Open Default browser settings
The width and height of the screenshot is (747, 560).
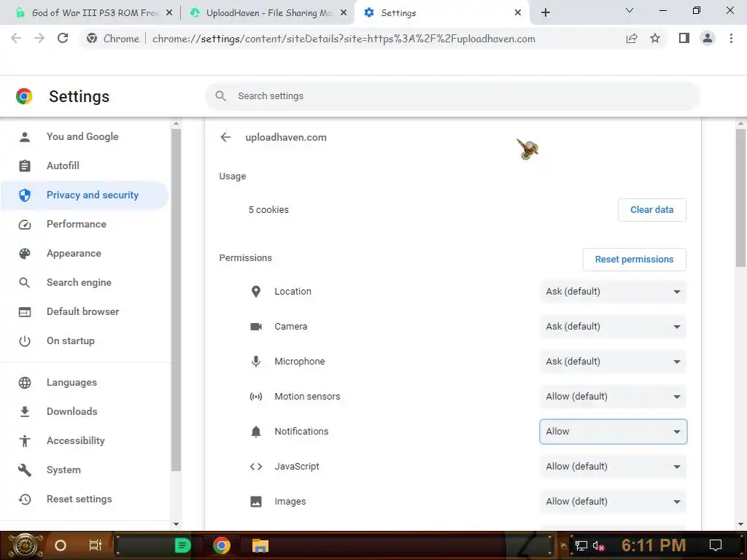click(x=85, y=311)
